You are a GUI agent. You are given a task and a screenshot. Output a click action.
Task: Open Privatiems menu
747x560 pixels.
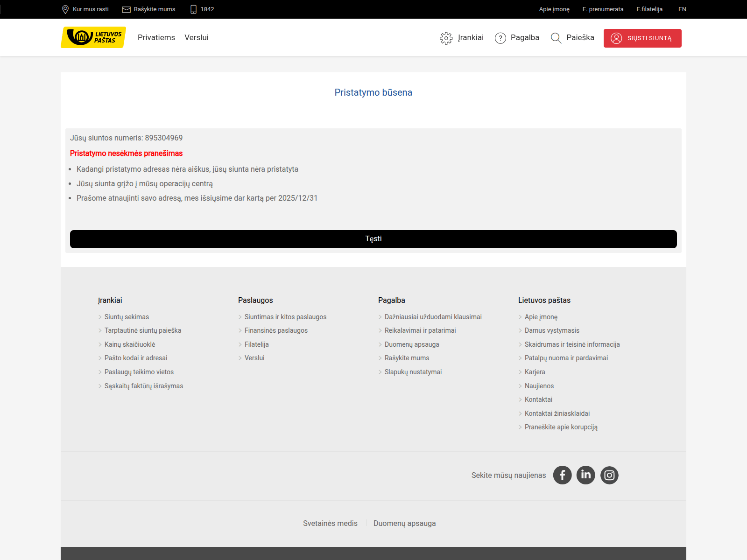[156, 38]
